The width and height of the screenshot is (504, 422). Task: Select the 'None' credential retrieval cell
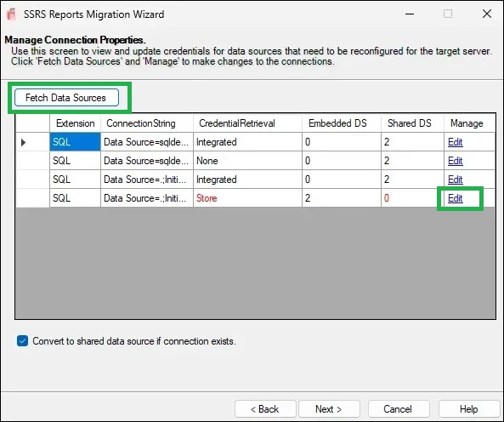click(247, 161)
